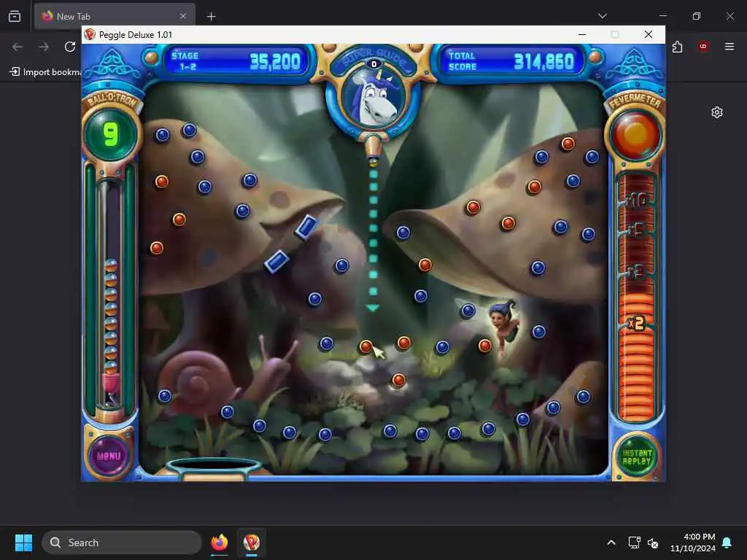Click the top orange peg on right mushroom
Image resolution: width=747 pixels, height=560 pixels.
tap(568, 144)
